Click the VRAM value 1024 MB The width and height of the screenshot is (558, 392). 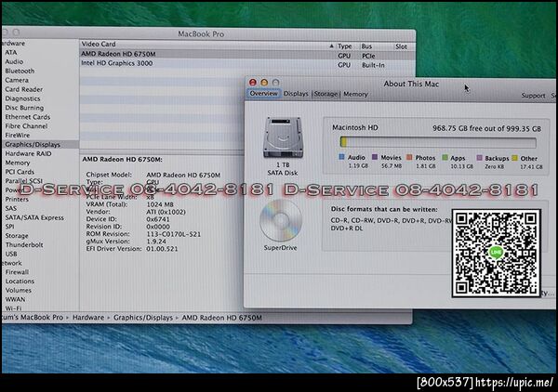coord(160,204)
